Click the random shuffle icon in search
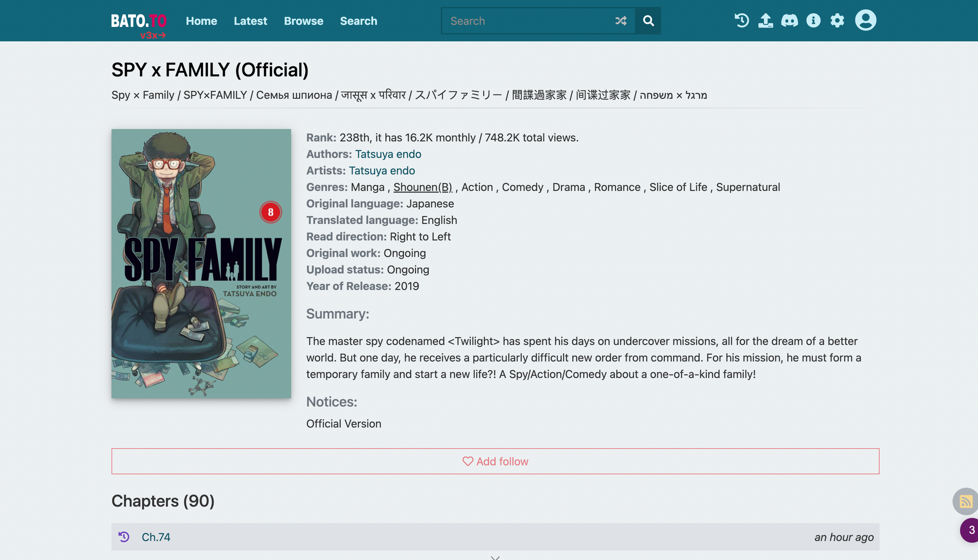The width and height of the screenshot is (978, 560). point(621,21)
